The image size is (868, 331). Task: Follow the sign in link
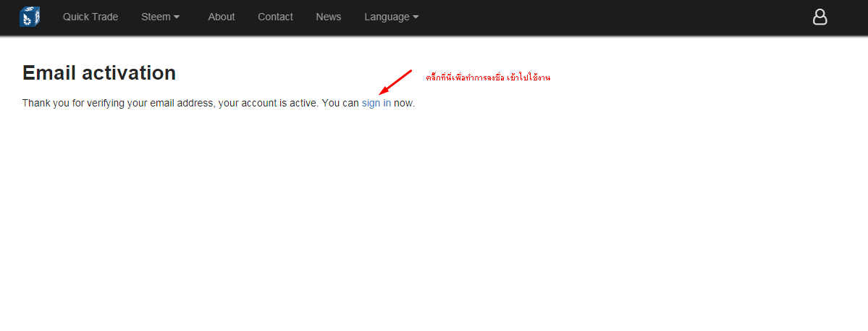pos(376,103)
